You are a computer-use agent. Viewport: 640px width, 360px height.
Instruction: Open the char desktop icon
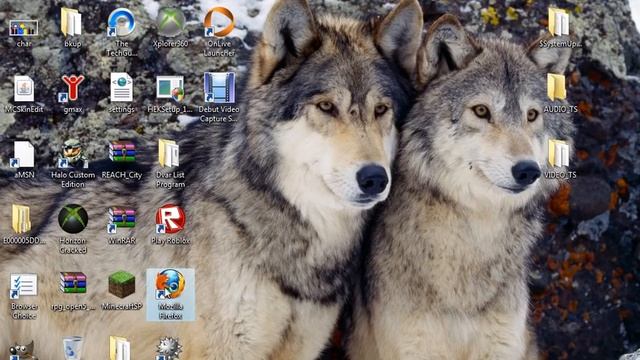click(24, 29)
